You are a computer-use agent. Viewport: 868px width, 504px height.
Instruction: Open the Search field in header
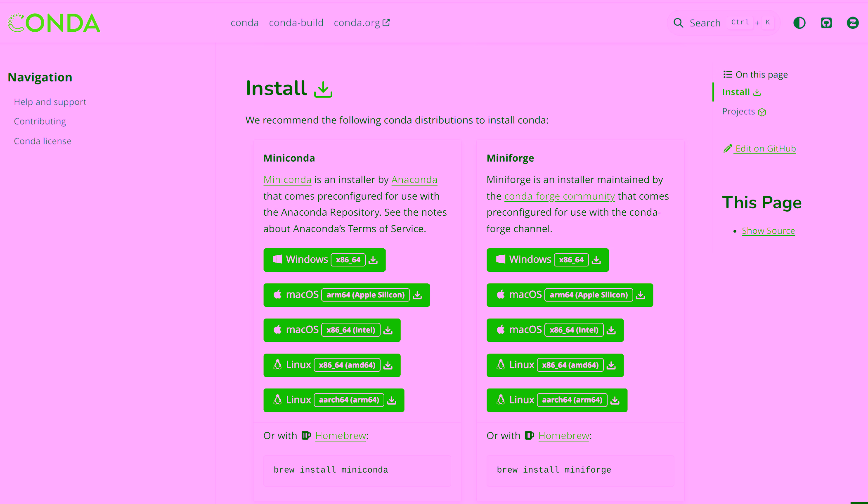723,23
